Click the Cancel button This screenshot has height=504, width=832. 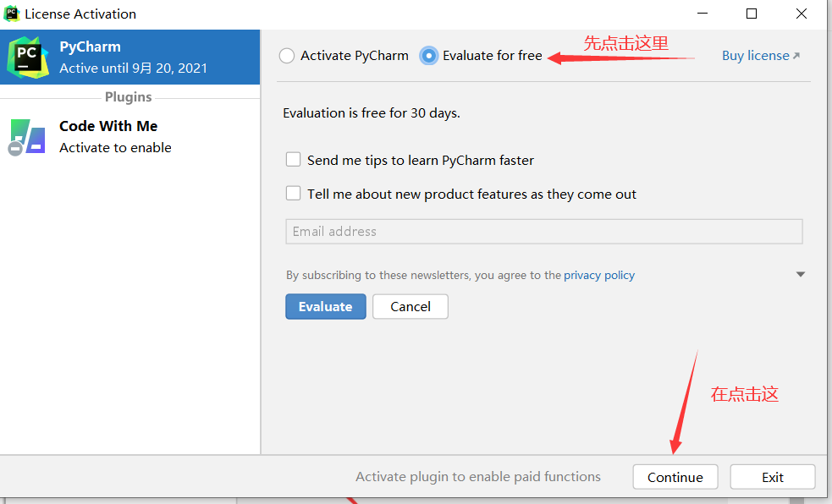[410, 306]
